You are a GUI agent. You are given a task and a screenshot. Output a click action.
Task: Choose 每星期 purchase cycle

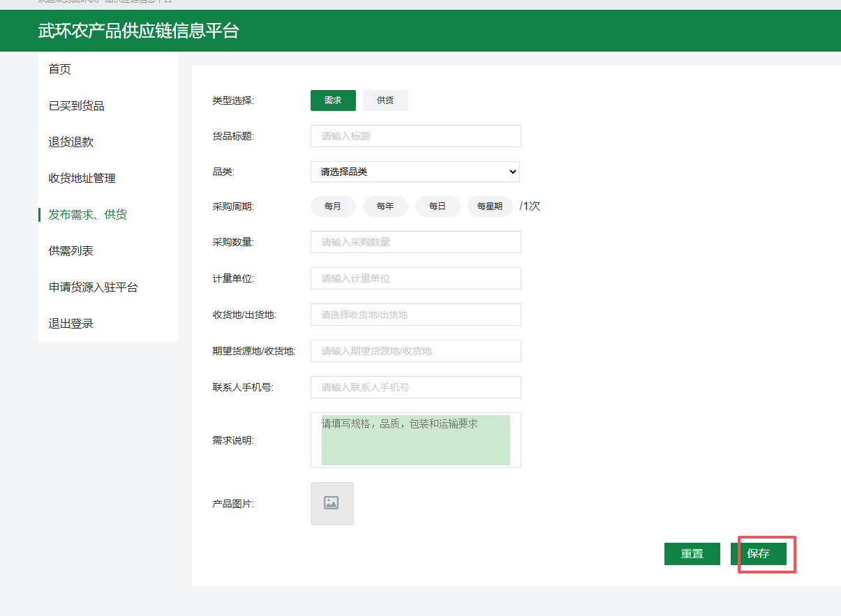[x=490, y=206]
